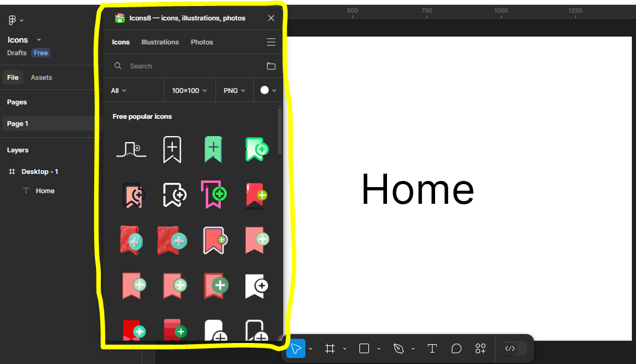Expand the Move tool options chevron
The width and height of the screenshot is (636, 364).
coord(310,348)
